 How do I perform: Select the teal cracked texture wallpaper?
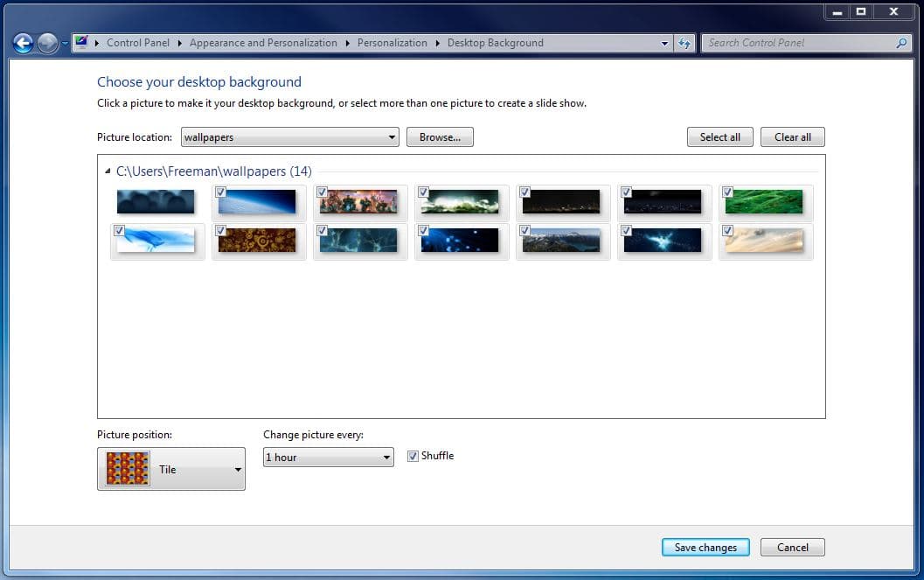coord(358,241)
